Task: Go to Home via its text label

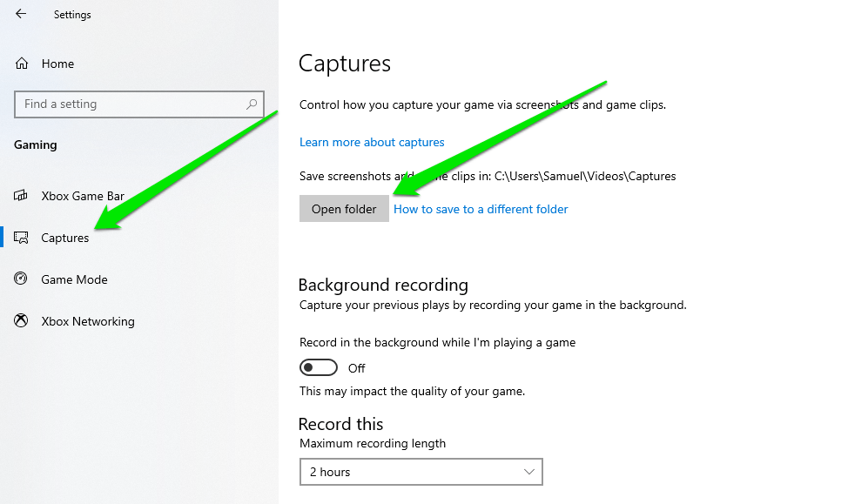Action: (x=57, y=64)
